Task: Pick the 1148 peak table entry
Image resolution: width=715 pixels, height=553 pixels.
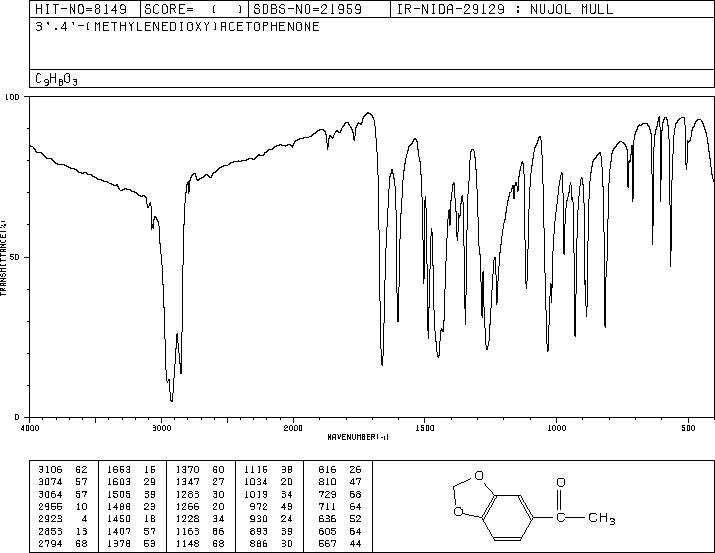Action: (200, 544)
